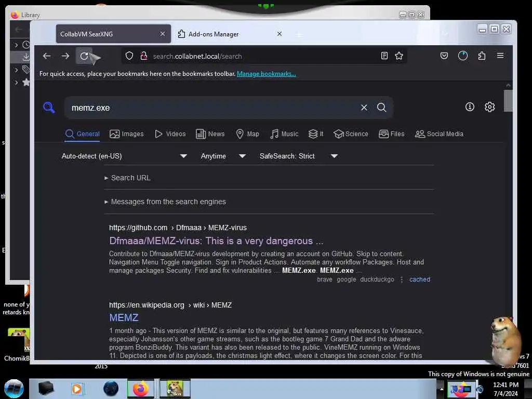Open black box icon on taskbar

click(46, 389)
